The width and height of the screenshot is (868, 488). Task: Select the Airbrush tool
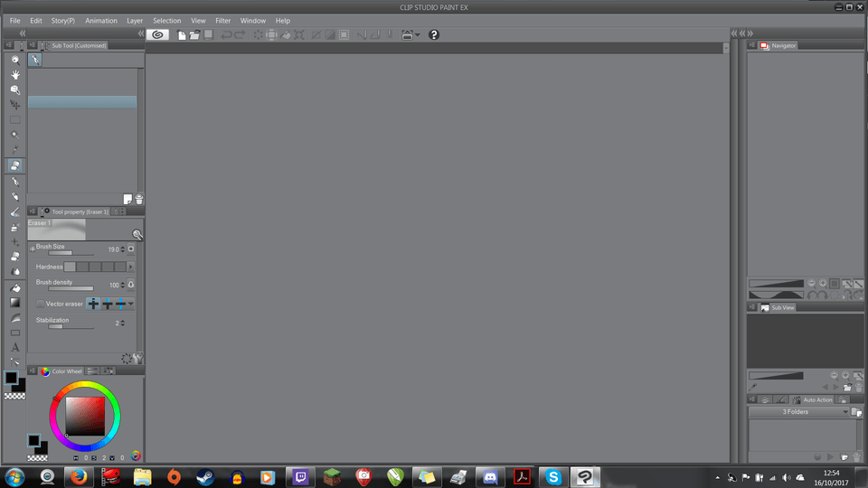pos(15,227)
